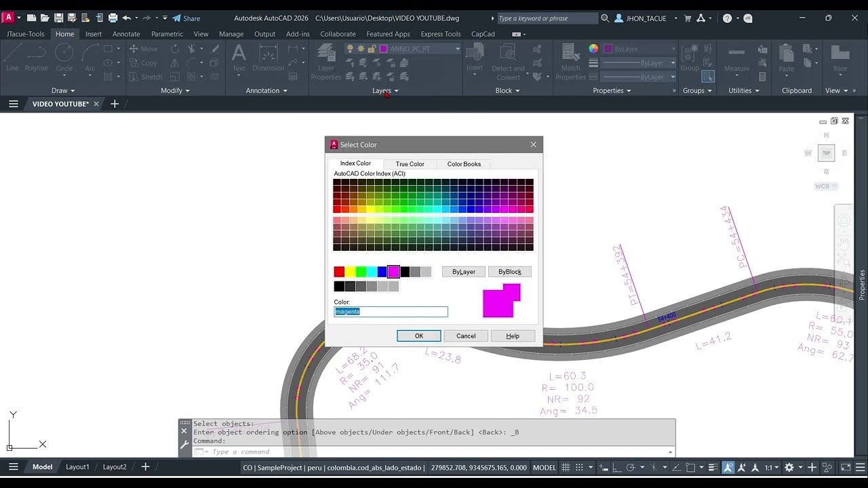Click Help in Select Color dialog
The image size is (868, 488).
pos(513,336)
